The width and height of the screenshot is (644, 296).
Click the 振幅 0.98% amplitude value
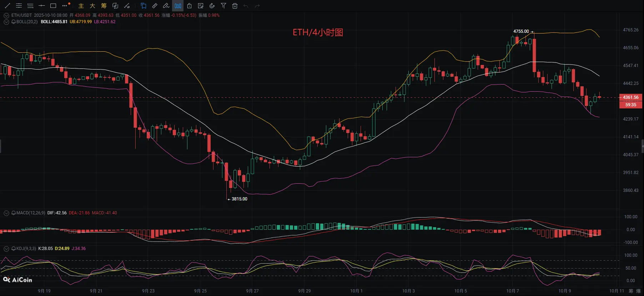coord(209,15)
